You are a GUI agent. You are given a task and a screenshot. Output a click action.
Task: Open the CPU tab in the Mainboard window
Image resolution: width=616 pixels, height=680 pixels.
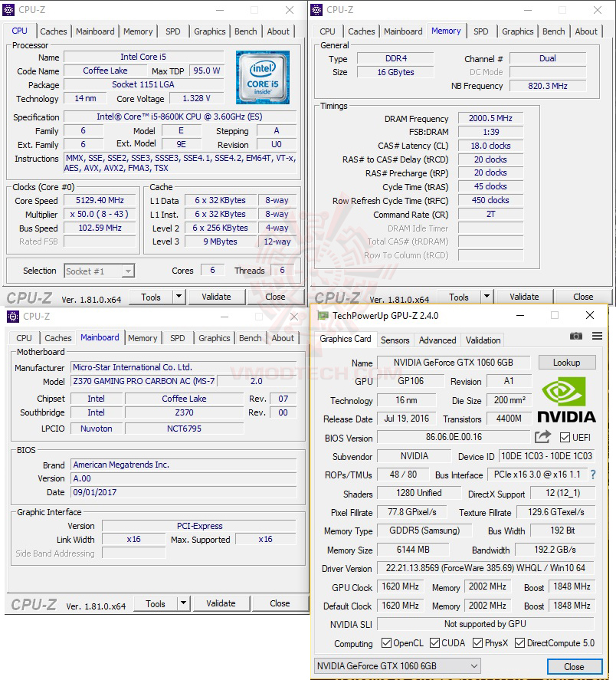click(24, 338)
